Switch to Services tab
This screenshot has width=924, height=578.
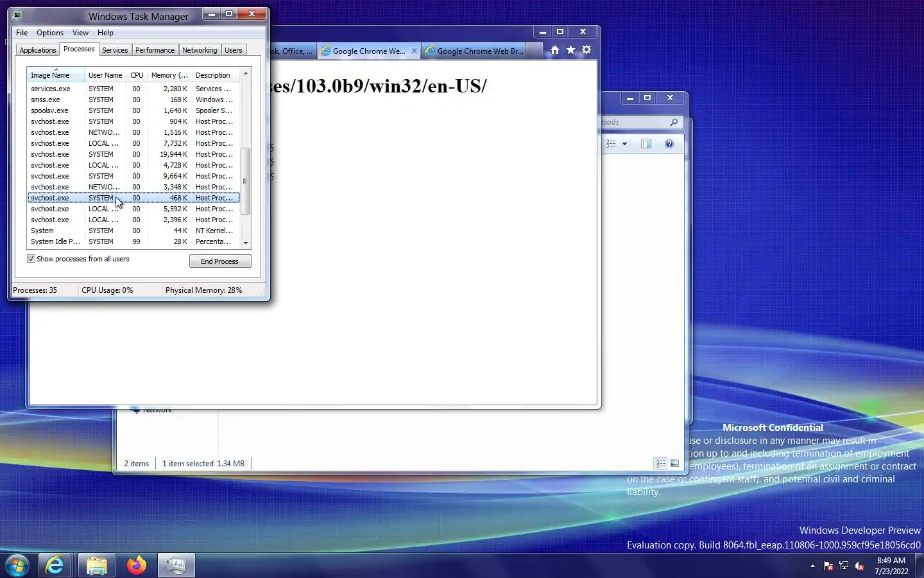[x=115, y=50]
